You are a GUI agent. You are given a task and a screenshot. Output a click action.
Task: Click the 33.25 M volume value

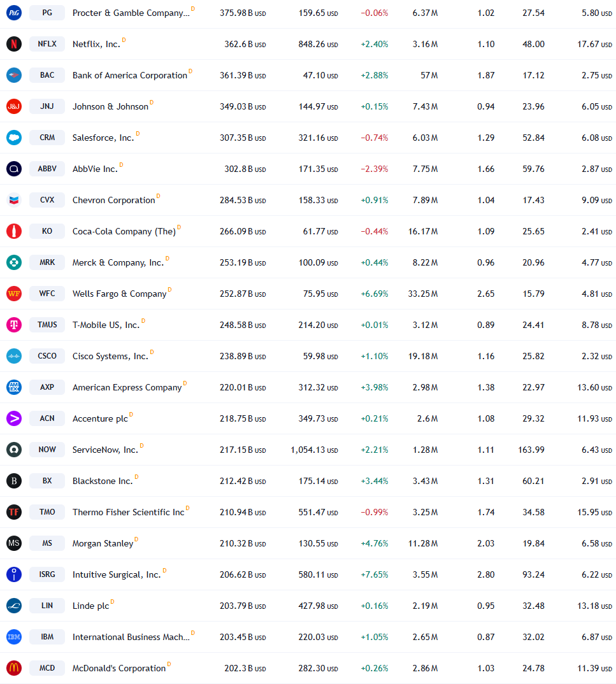coord(423,294)
